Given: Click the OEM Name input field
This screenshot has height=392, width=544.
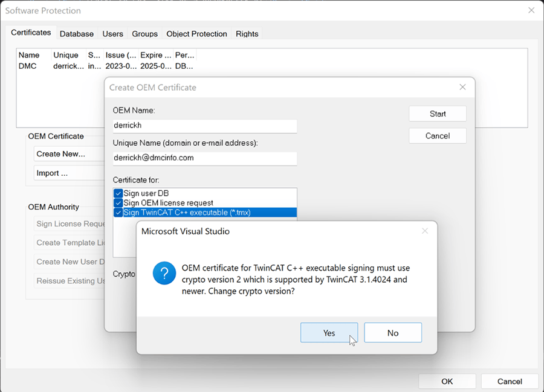Looking at the screenshot, I should coord(205,126).
